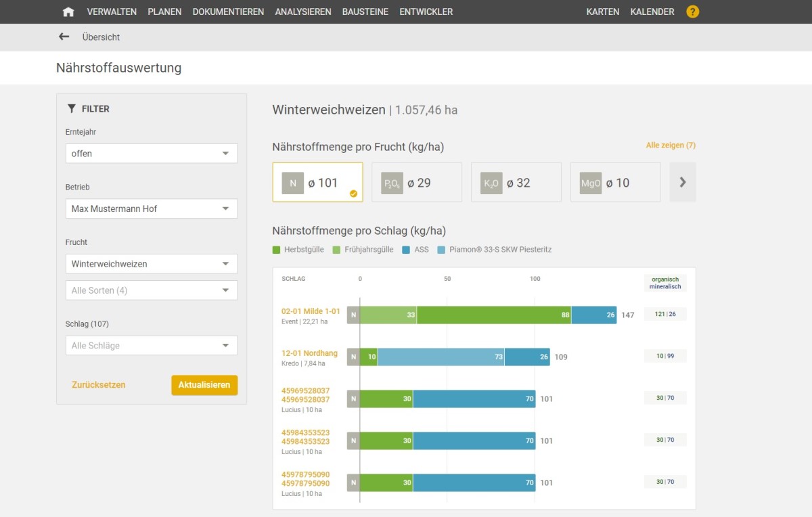Open KALENDER in the top bar

(x=652, y=12)
